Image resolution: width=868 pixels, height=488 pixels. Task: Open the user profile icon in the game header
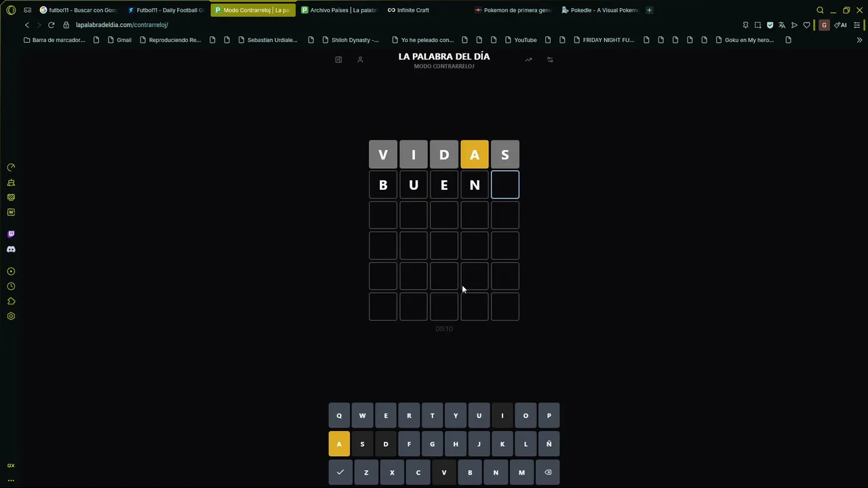360,60
